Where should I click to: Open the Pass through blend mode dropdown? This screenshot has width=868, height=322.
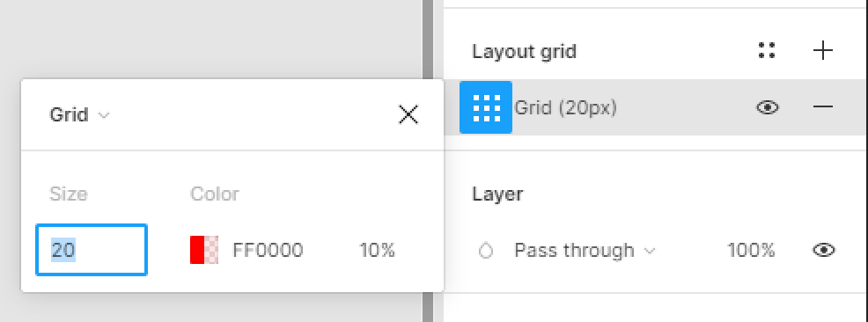[x=585, y=251]
